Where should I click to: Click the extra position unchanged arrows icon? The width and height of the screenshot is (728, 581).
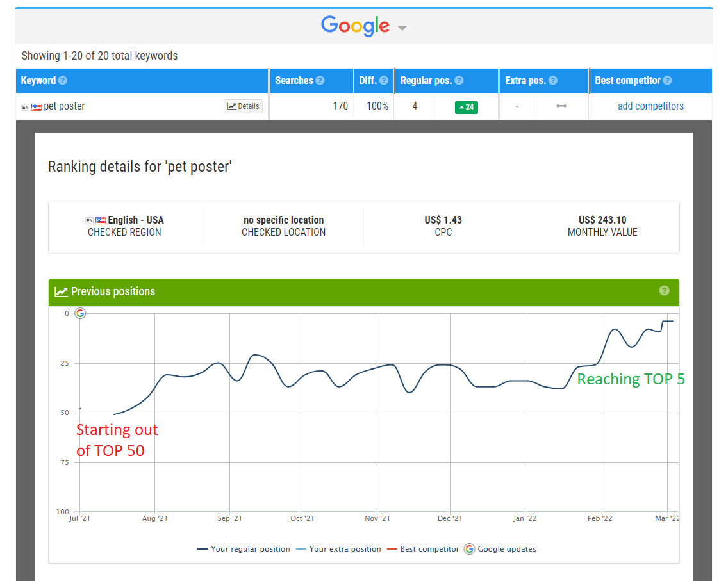pyautogui.click(x=561, y=106)
